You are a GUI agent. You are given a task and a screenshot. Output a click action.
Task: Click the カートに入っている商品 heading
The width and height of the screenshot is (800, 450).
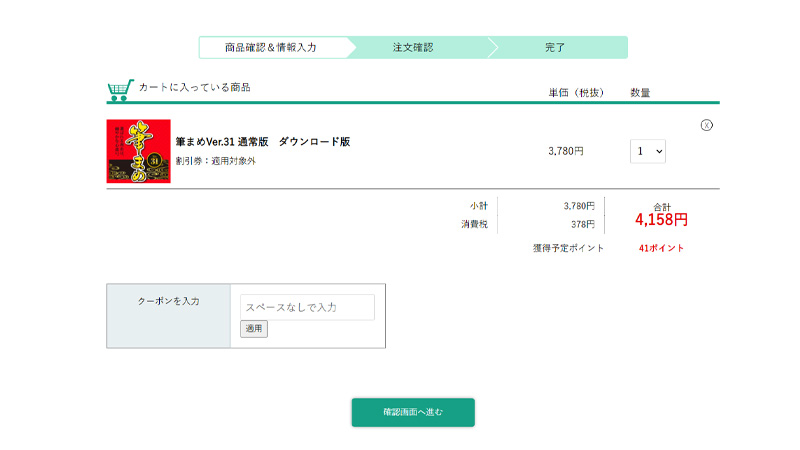click(194, 87)
